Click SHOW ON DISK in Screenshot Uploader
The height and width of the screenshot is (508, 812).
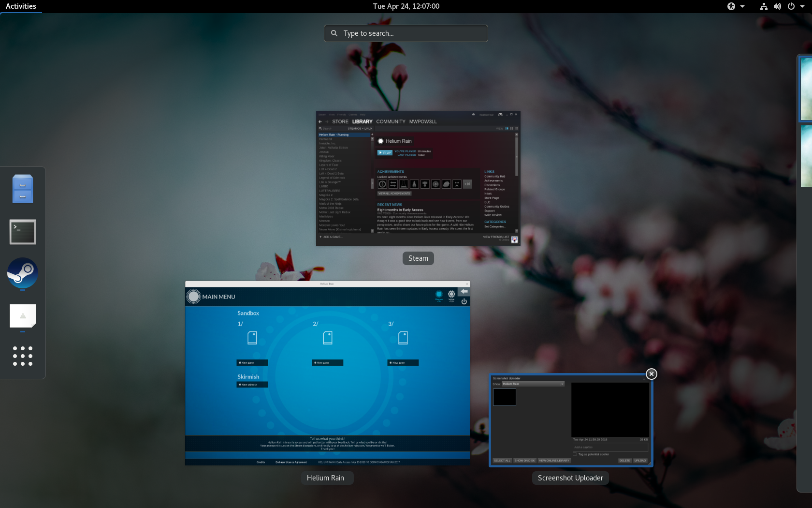524,461
